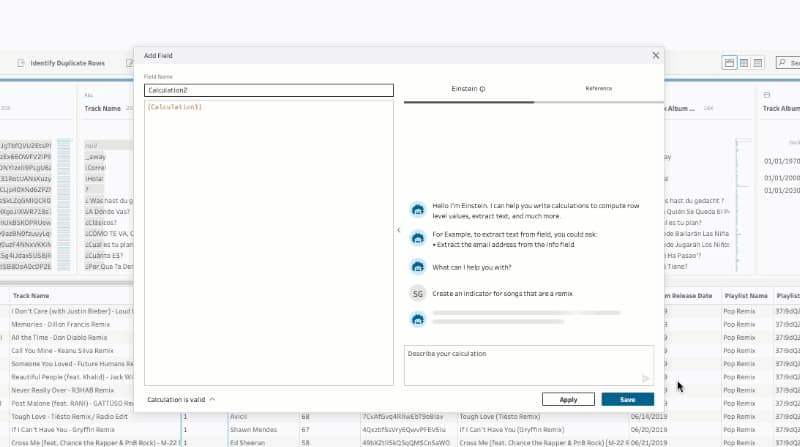Click inside the calculation formula editor
The width and height of the screenshot is (800, 447).
tap(269, 240)
